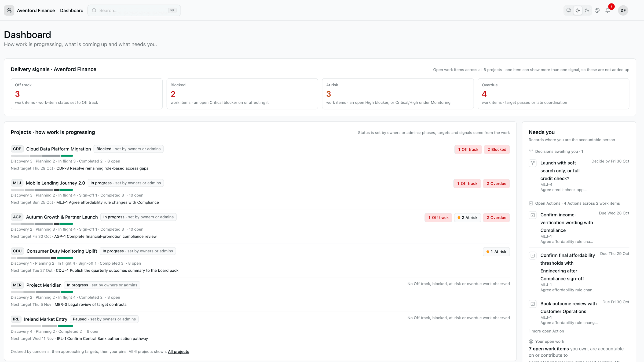644x362 pixels.
Task: Open the At risk signal card
Action: (x=398, y=94)
